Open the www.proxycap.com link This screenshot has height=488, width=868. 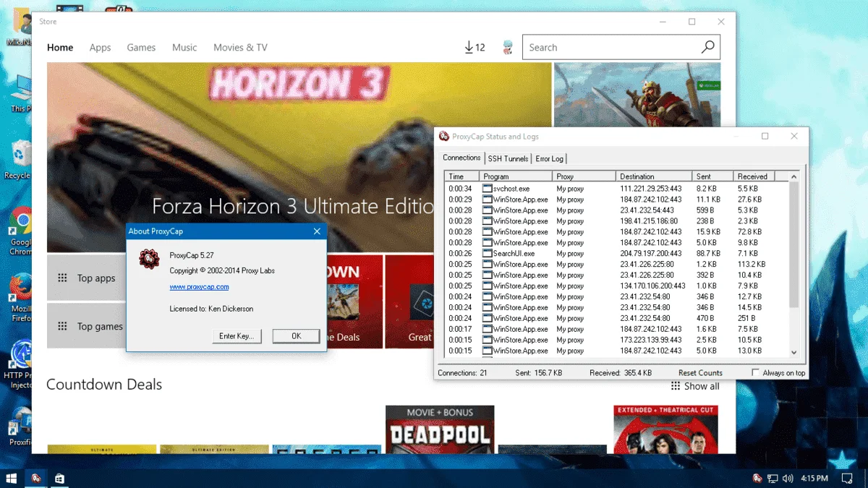tap(199, 287)
